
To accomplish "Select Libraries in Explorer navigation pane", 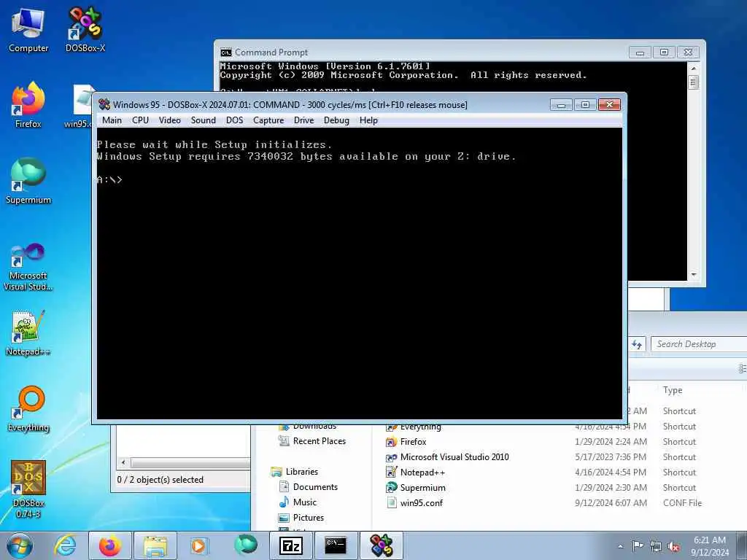I will pyautogui.click(x=295, y=472).
